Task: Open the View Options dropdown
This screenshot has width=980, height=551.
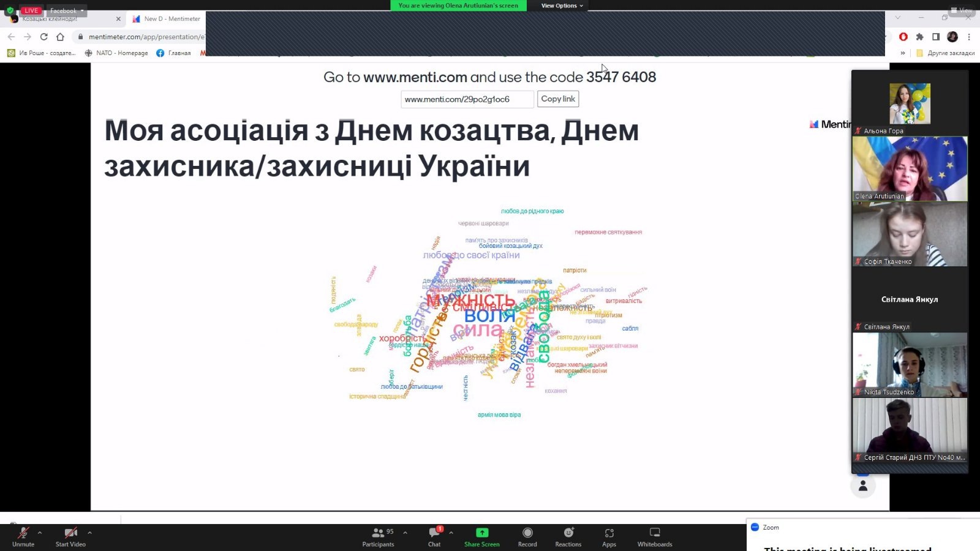Action: point(562,6)
